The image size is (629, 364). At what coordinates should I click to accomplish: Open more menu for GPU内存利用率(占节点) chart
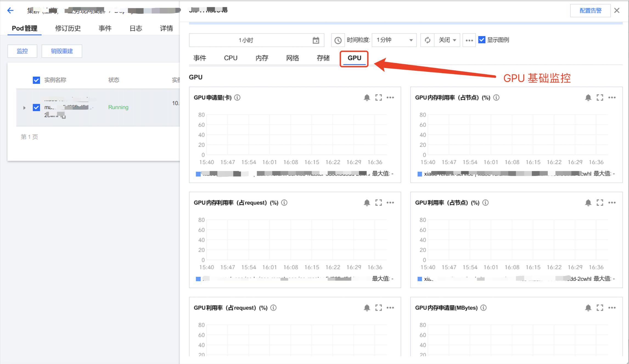612,98
